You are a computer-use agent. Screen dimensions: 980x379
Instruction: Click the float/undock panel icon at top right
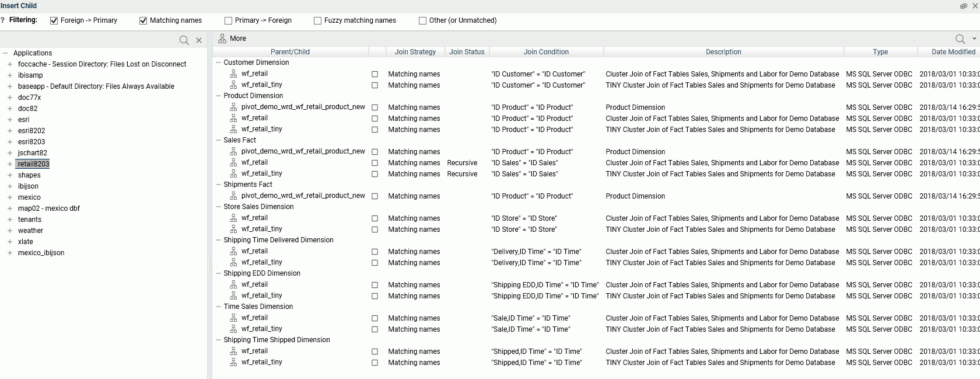click(x=964, y=6)
